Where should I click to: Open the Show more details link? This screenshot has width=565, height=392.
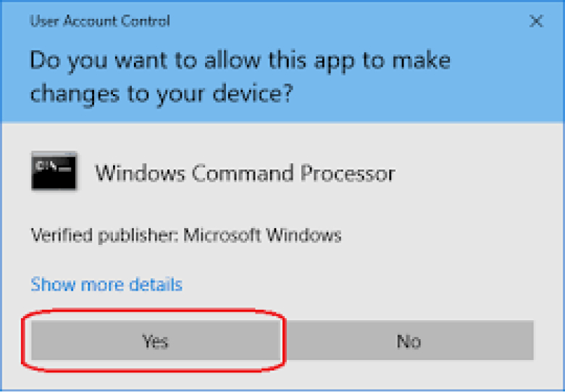tap(106, 284)
